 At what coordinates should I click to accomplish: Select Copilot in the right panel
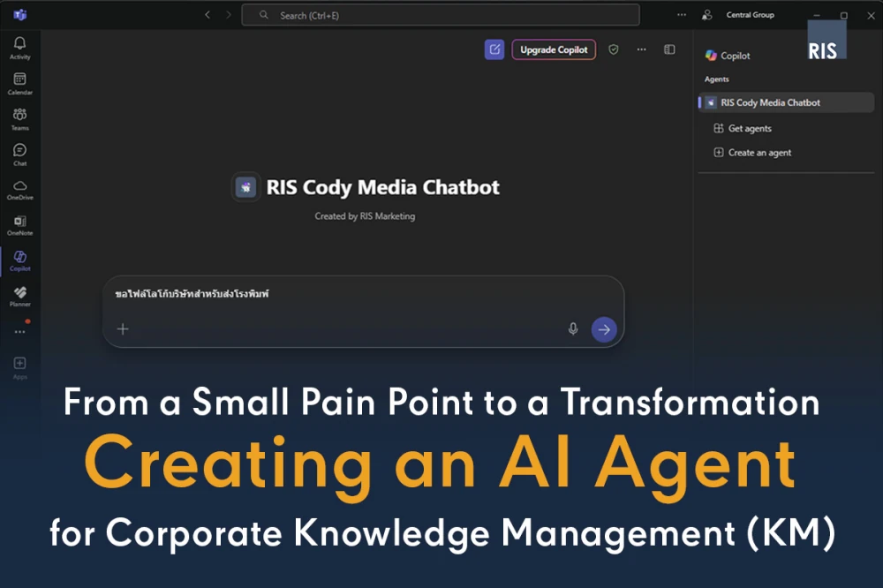click(728, 56)
